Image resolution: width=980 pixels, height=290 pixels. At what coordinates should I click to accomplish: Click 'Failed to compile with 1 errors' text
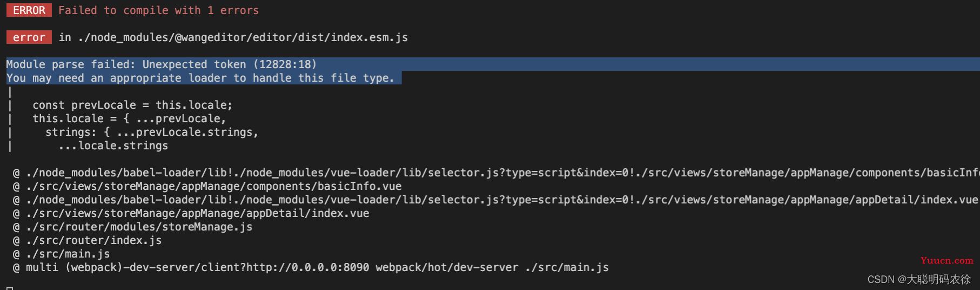[159, 10]
